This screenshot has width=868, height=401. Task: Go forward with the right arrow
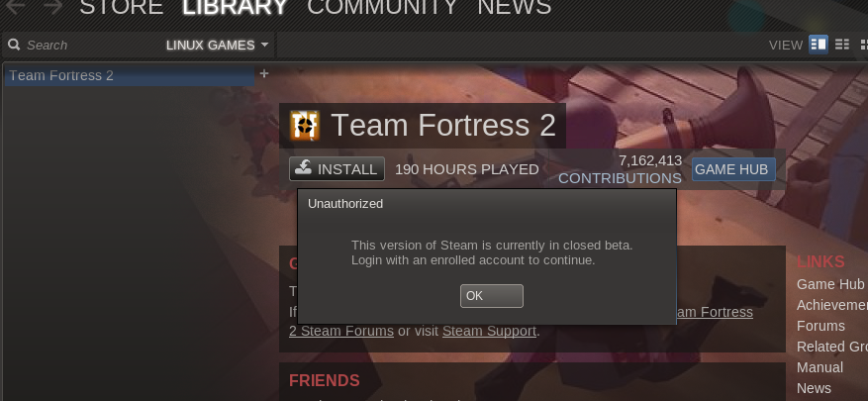pos(53,7)
